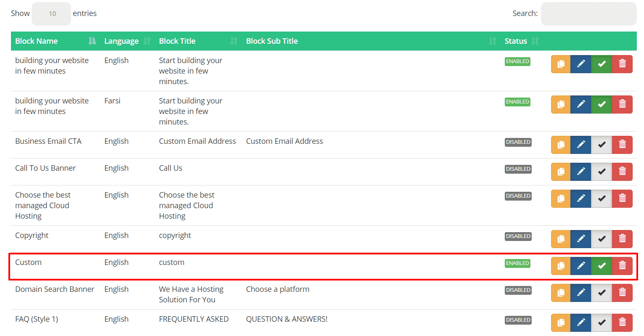
Task: Trash the Choose the best managed Cloud Hosting block
Action: (622, 198)
